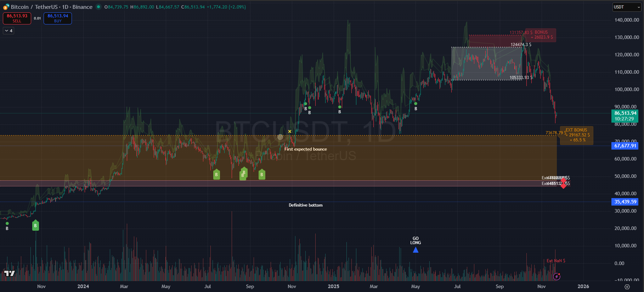
Task: Click the TradingView logo in corner
Action: point(10,273)
